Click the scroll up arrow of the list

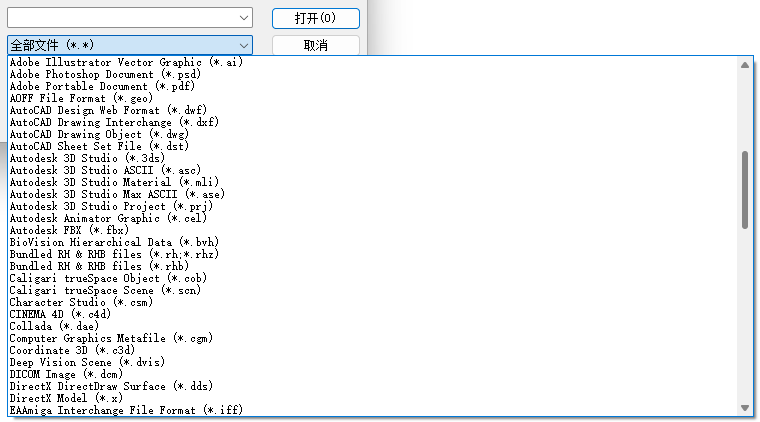[745, 65]
